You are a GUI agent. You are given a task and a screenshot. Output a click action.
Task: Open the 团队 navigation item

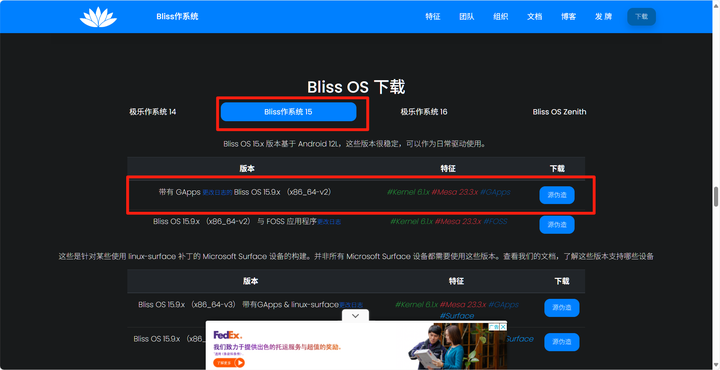click(x=467, y=17)
